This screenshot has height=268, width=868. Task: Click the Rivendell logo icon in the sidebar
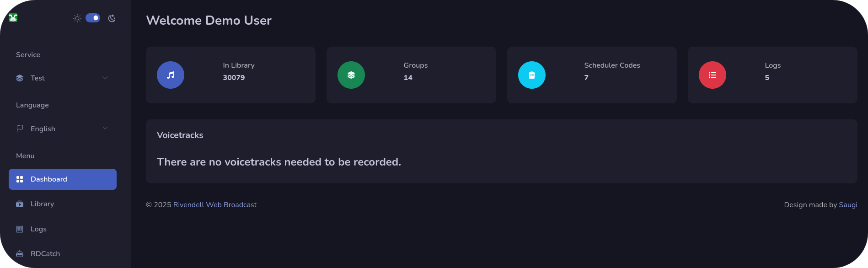pos(13,18)
